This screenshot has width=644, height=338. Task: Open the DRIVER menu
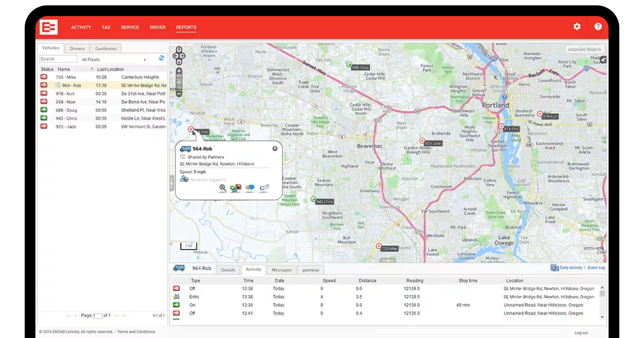(x=158, y=27)
